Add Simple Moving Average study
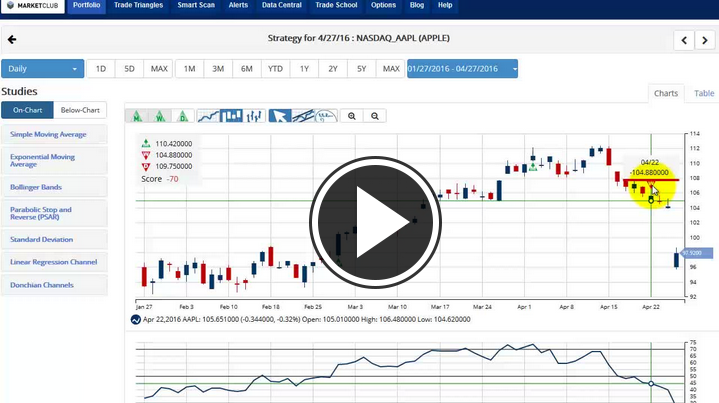719x403 pixels. (54, 134)
